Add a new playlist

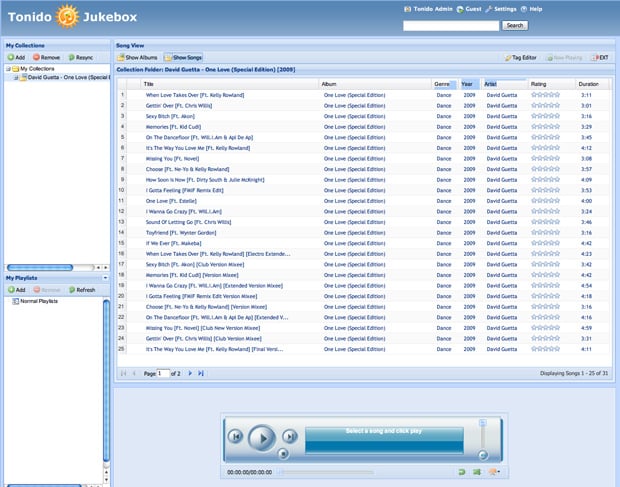click(16, 290)
